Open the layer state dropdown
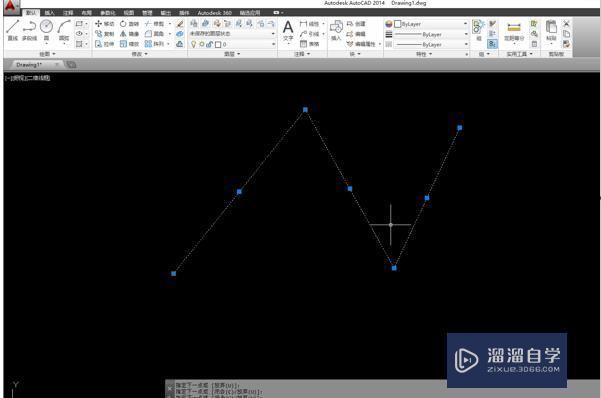 tap(233, 34)
